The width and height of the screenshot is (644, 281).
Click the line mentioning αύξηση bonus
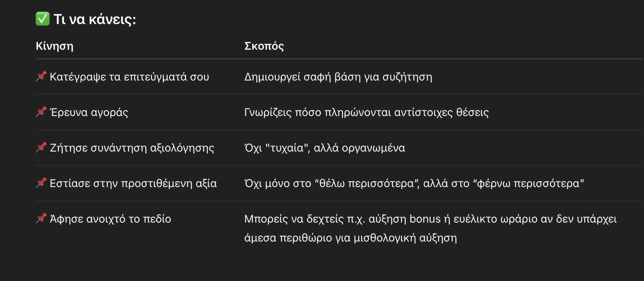pos(430,219)
